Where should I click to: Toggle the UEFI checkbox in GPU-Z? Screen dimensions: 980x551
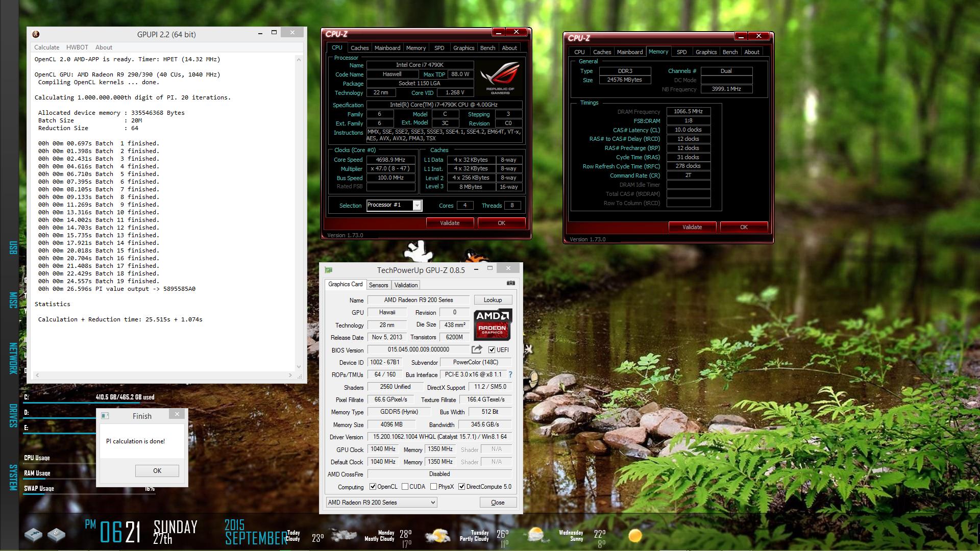click(x=492, y=350)
